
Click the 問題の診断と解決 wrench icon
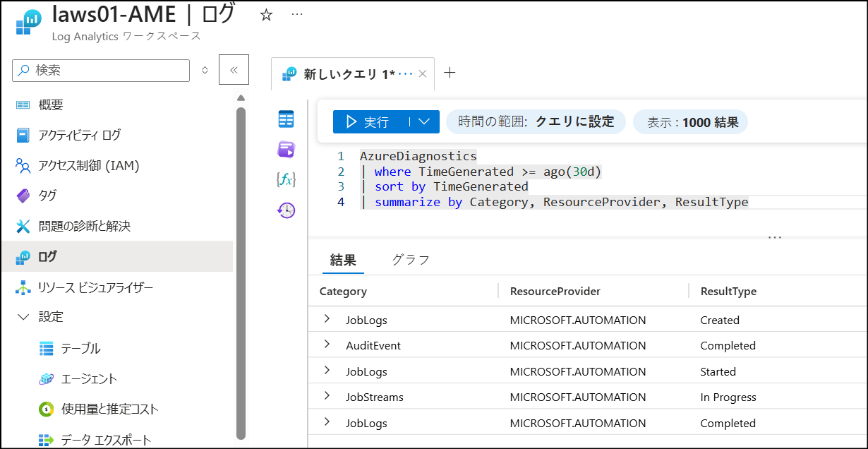pyautogui.click(x=23, y=227)
